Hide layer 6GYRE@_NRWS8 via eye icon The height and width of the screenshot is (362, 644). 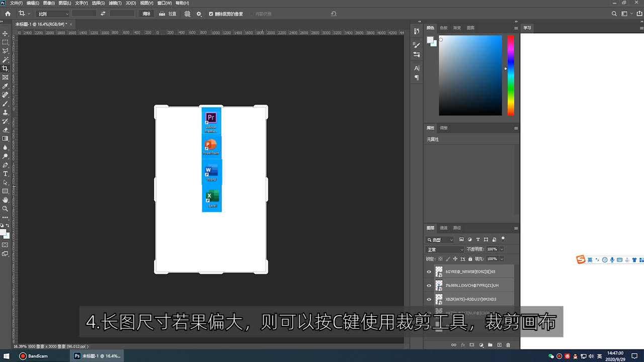(x=429, y=271)
